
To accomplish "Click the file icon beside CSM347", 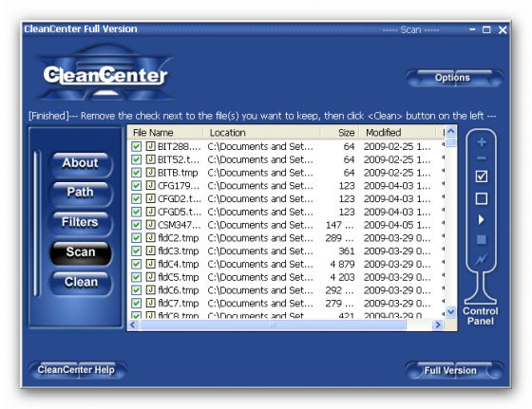I will coord(150,225).
